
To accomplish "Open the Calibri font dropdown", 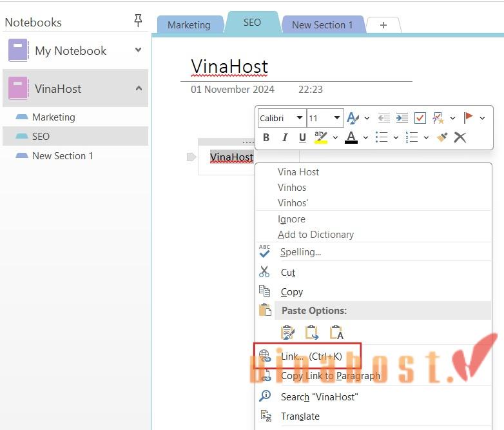I will 299,118.
